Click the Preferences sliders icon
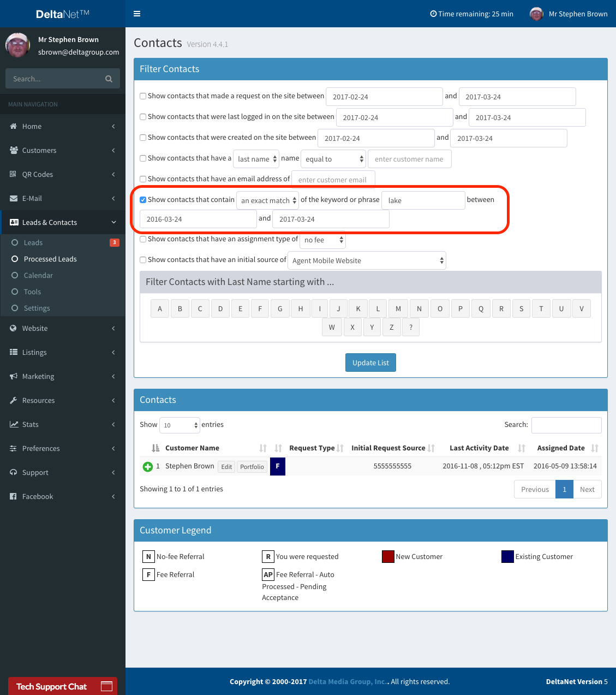This screenshot has height=695, width=616. (x=13, y=448)
